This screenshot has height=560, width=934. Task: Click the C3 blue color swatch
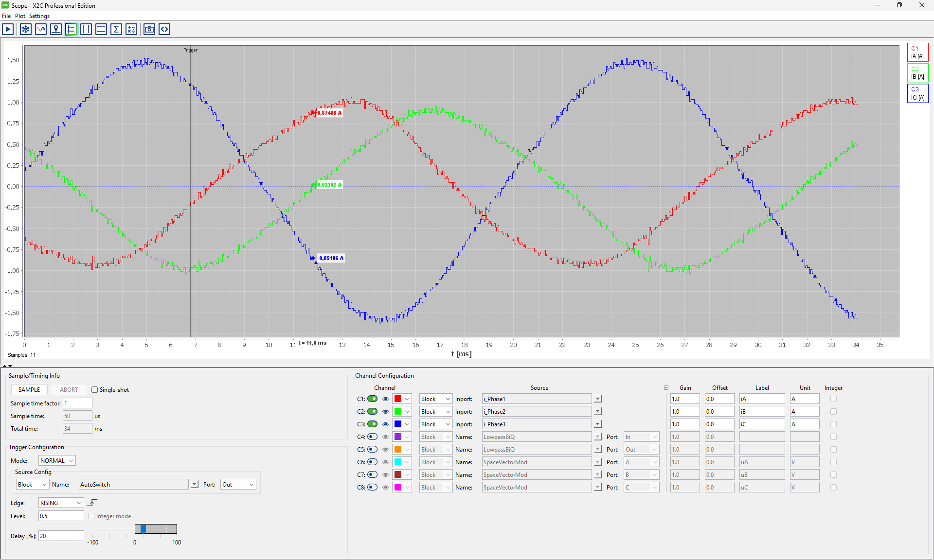[x=398, y=424]
